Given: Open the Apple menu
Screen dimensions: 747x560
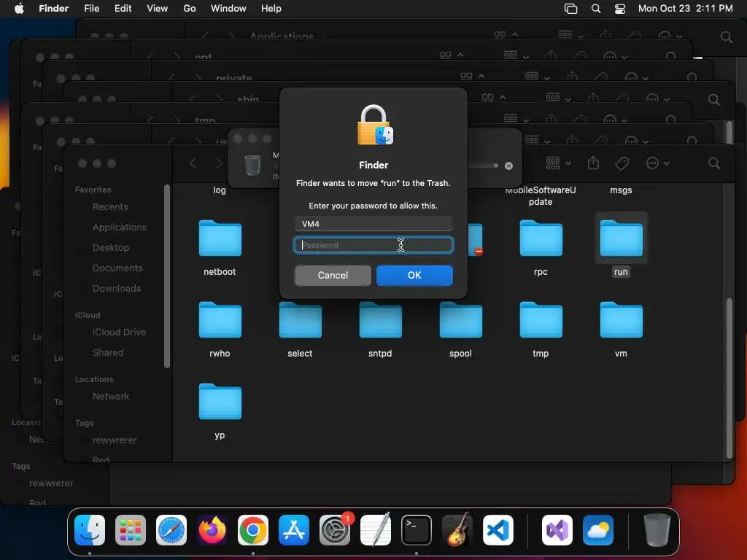Looking at the screenshot, I should click(x=19, y=8).
